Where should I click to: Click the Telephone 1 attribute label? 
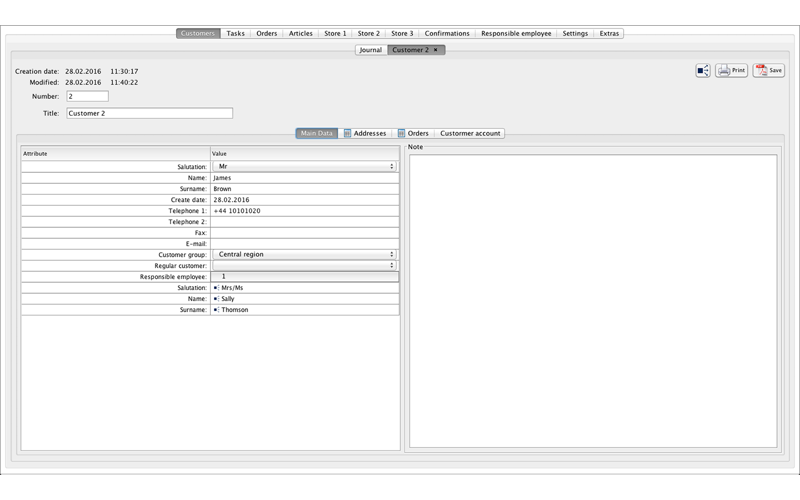[x=187, y=211]
